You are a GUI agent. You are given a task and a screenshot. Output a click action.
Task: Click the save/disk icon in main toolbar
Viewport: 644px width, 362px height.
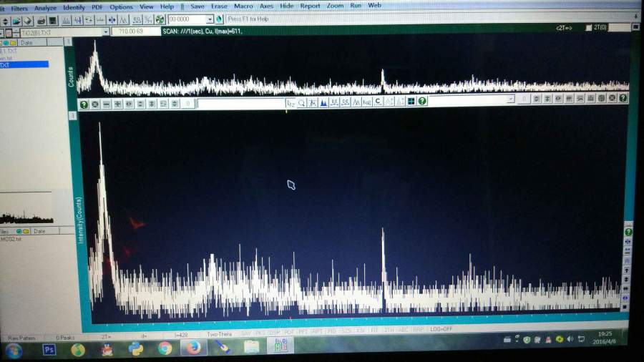pos(52,21)
